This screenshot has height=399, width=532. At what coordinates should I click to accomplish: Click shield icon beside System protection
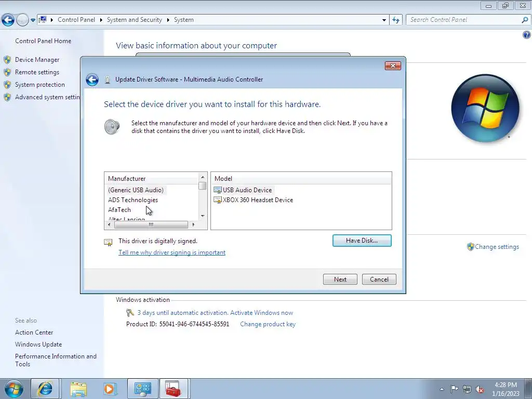[7, 85]
